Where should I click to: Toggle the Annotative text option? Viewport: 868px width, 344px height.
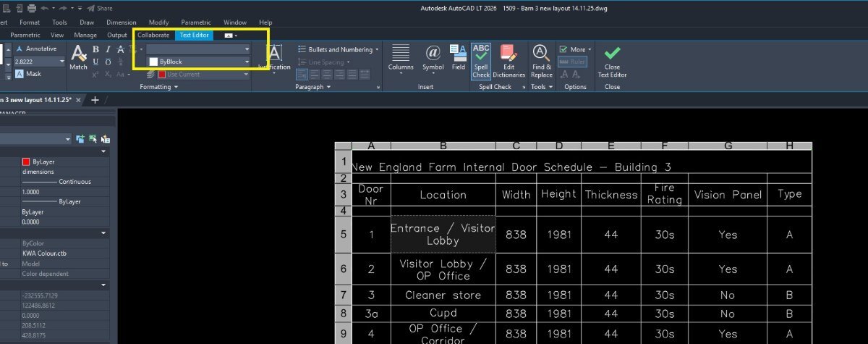tap(36, 49)
